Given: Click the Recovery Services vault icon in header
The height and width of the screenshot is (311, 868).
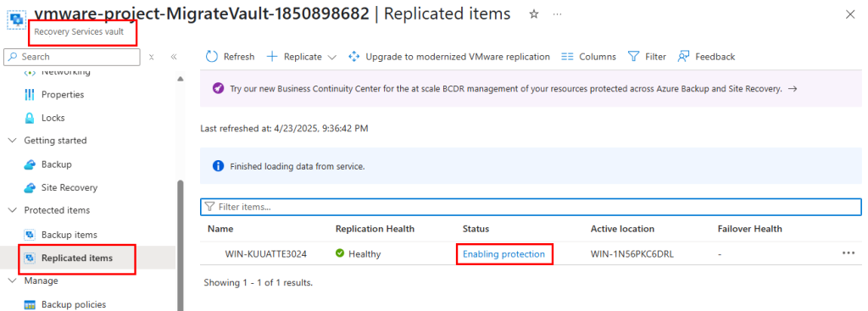Looking at the screenshot, I should click(17, 19).
